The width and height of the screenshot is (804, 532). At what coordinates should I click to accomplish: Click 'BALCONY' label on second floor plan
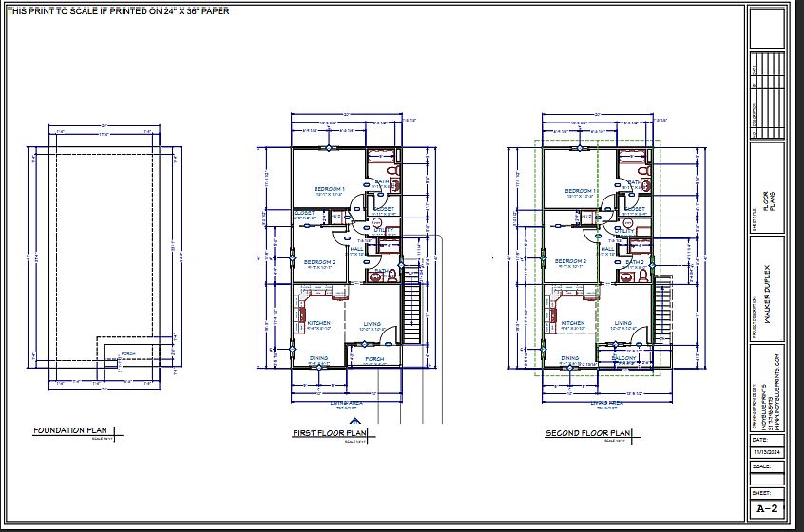tap(623, 358)
